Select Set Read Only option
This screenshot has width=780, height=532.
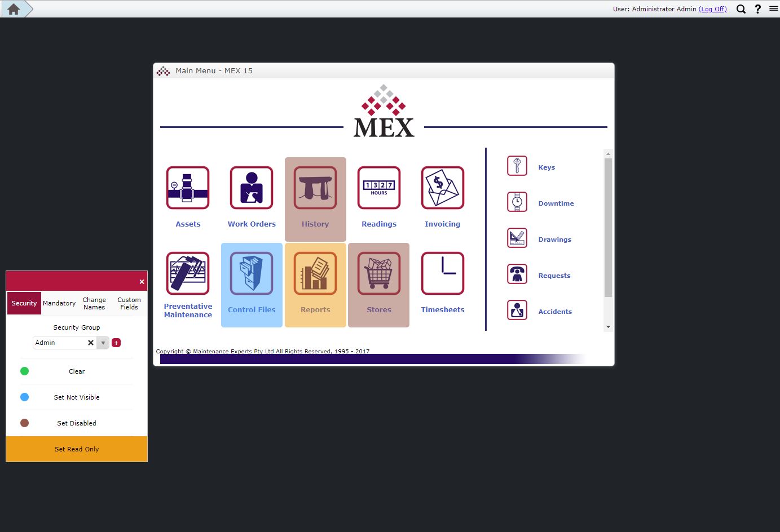pos(77,449)
